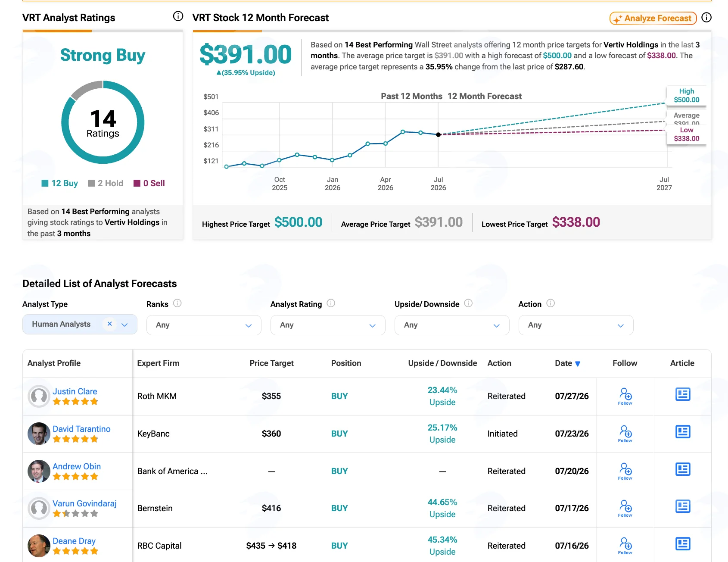The image size is (728, 562).
Task: Click Deane Dray's profile photo
Action: click(39, 546)
